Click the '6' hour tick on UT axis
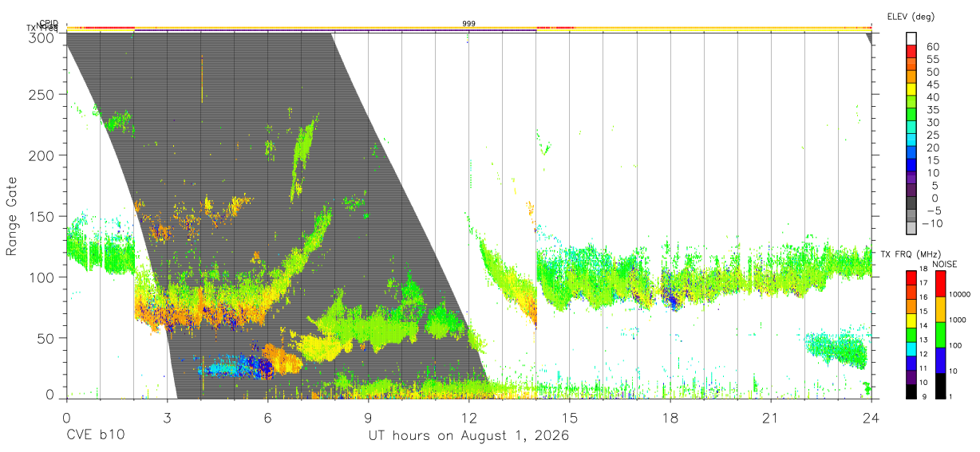Viewport: 980px width, 452px height. pos(267,418)
